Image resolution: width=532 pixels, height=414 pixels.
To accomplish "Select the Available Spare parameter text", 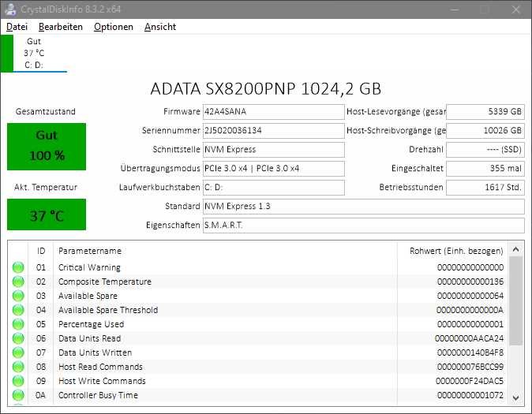I will point(88,296).
